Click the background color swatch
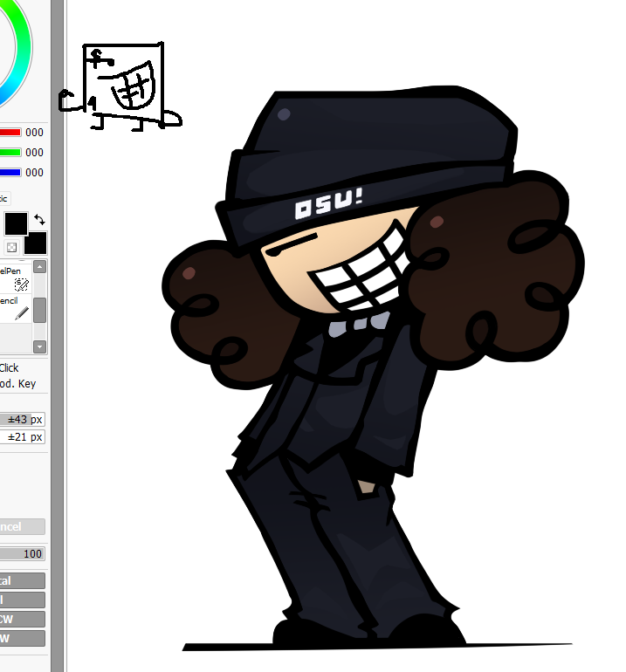This screenshot has width=626, height=672. (x=37, y=244)
